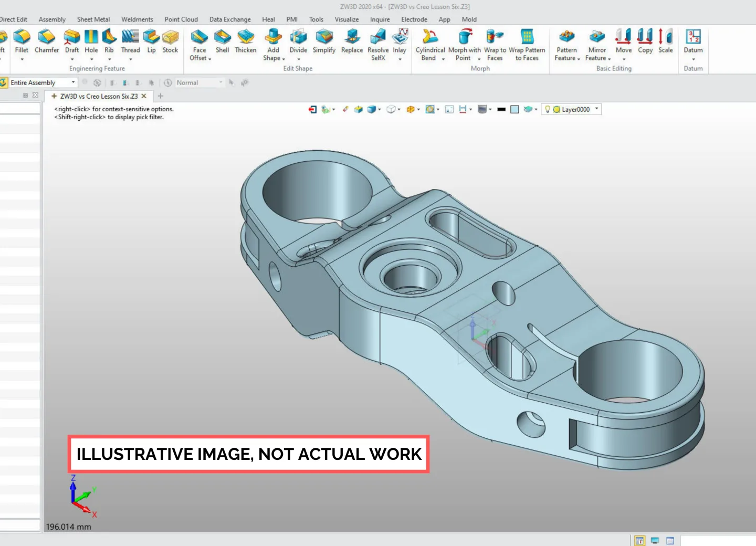The height and width of the screenshot is (546, 756).
Task: Expand the Mirror Feature dropdown
Action: click(609, 59)
